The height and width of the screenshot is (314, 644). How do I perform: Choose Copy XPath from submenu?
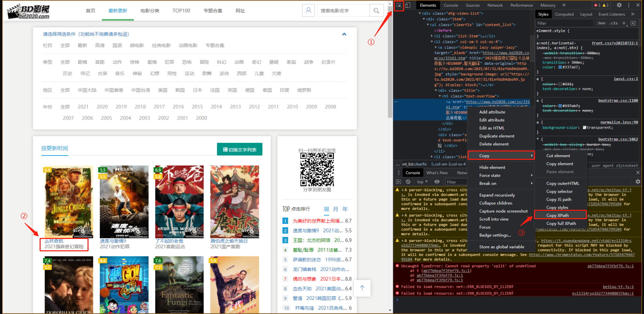(560, 215)
